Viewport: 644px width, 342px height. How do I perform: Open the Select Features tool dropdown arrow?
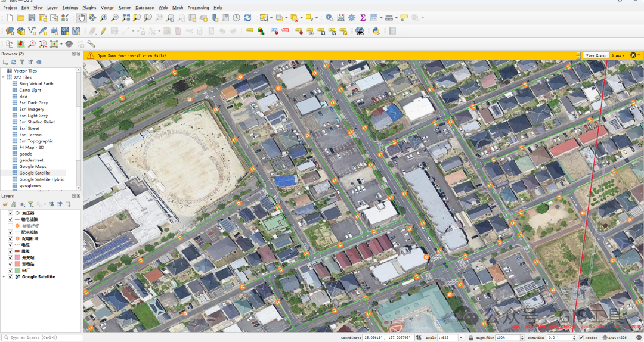[x=271, y=18]
